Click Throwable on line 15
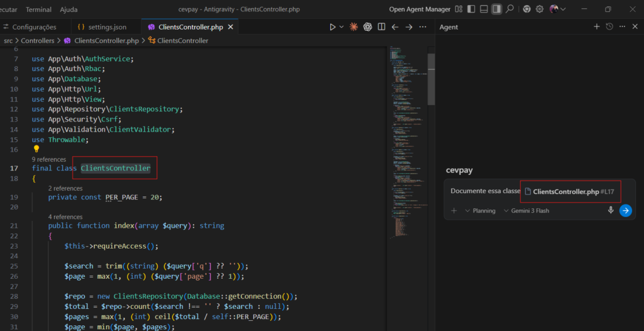This screenshot has width=644, height=331. (x=67, y=140)
